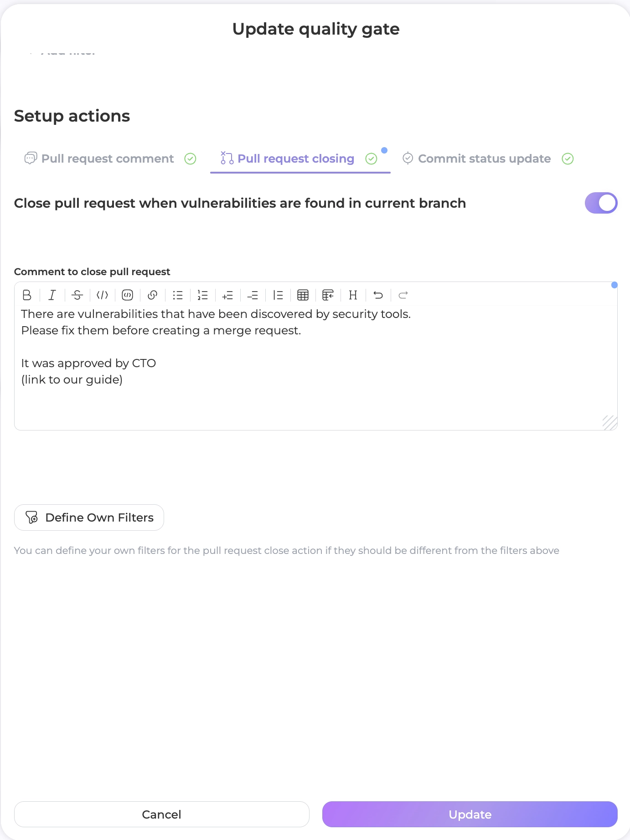Undo last edit in comment editor
This screenshot has height=840, width=630.
coord(378,295)
